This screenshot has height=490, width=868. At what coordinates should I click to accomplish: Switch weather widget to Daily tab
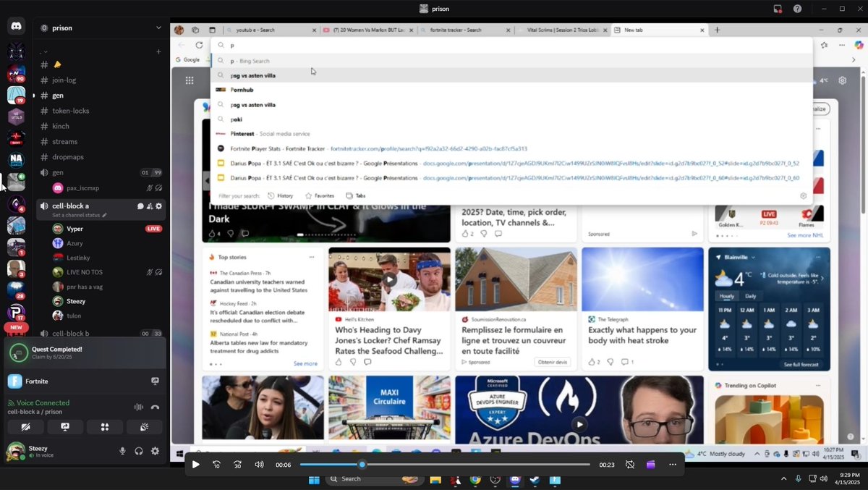(x=750, y=296)
